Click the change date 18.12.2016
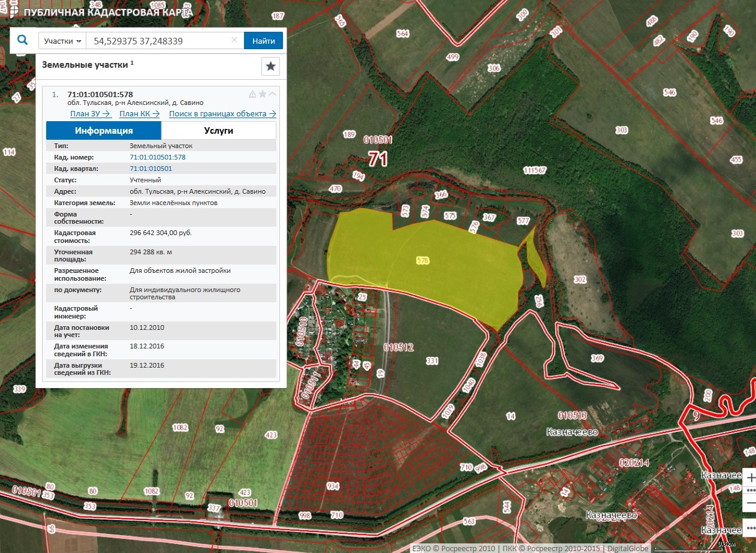This screenshot has width=756, height=553. pos(147,346)
